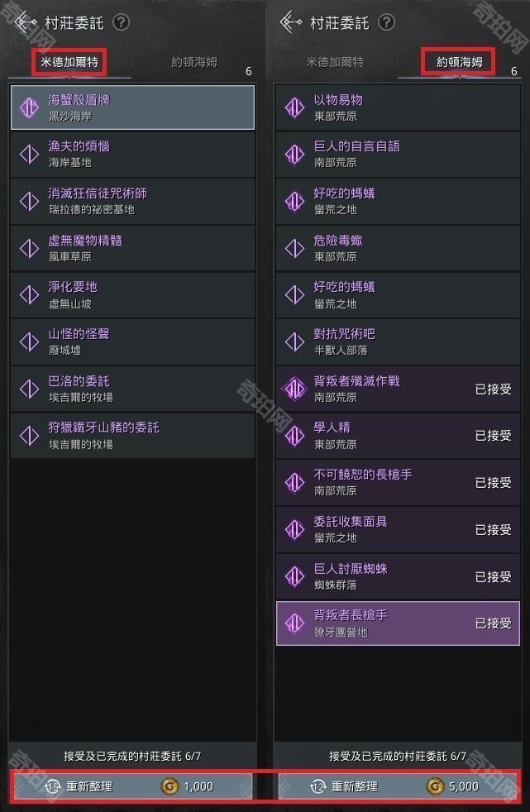Select 約頓海姆 tab in right panel
Viewport: 530px width, 812px height.
coord(459,62)
